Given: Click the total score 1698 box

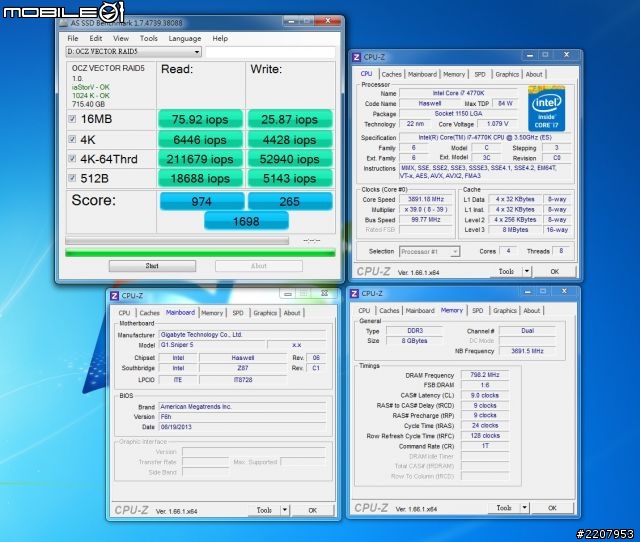Looking at the screenshot, I should [x=246, y=221].
